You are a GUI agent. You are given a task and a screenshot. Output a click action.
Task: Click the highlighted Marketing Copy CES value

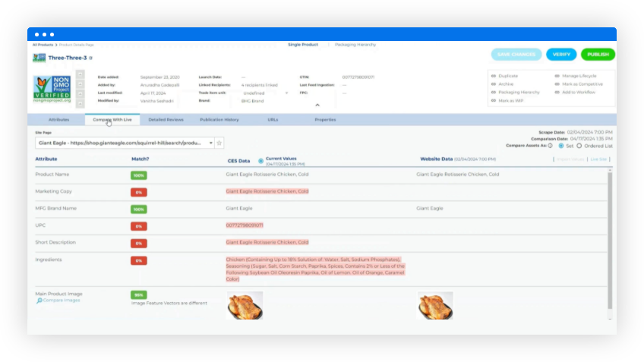pos(267,191)
